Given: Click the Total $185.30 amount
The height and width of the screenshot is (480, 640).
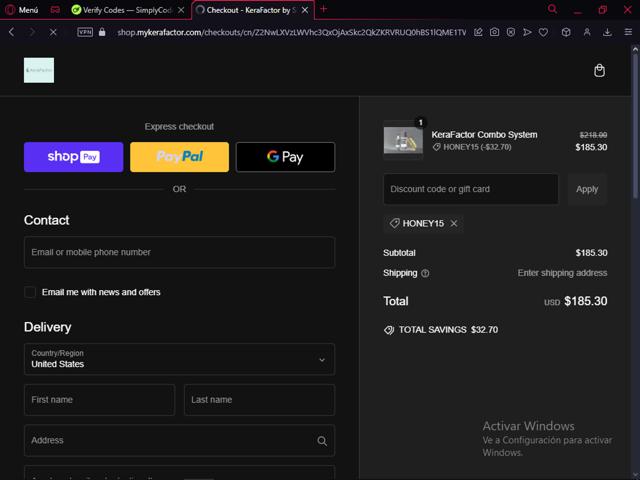Looking at the screenshot, I should (x=585, y=301).
